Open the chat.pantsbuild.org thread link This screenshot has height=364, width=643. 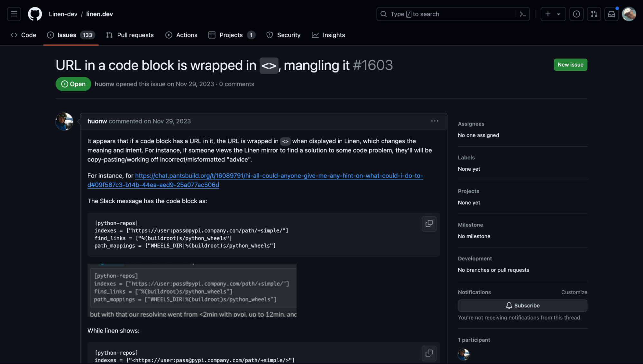pyautogui.click(x=255, y=180)
